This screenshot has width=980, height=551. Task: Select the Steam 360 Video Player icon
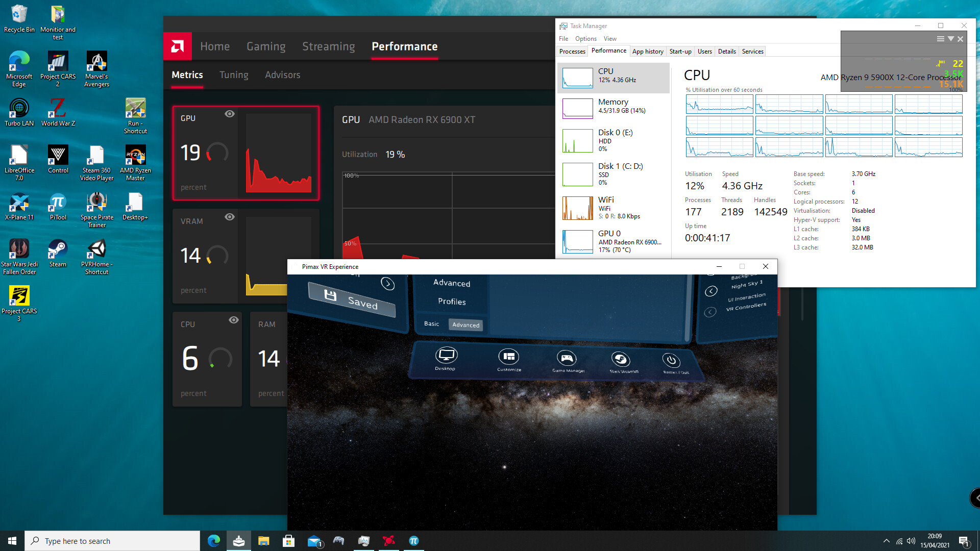pos(96,163)
